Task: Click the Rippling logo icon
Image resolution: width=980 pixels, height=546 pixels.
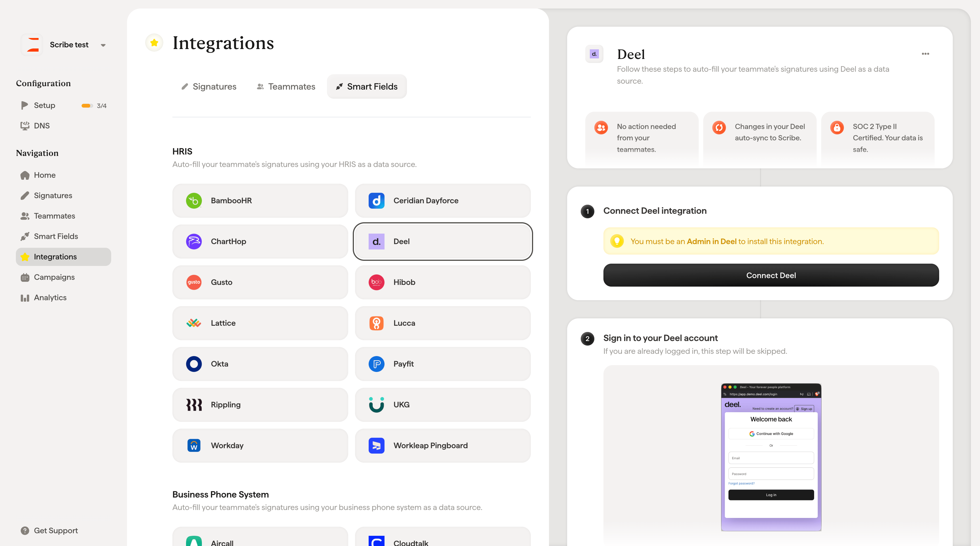Action: coord(194,405)
